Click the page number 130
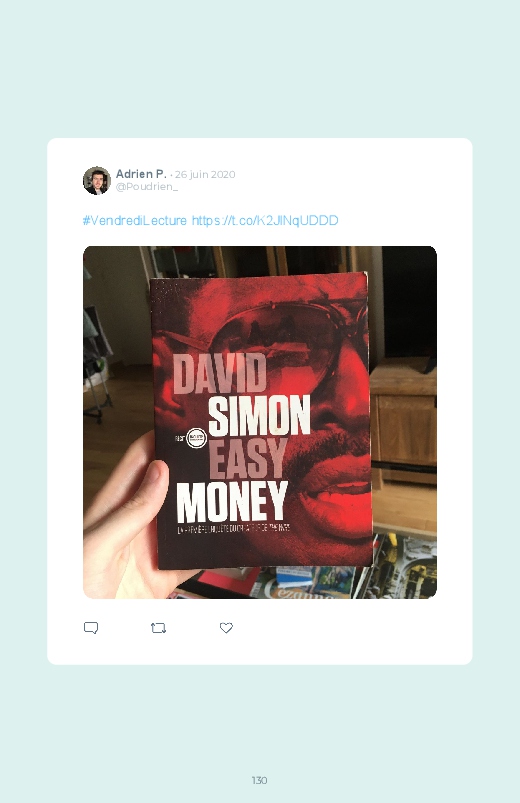Image resolution: width=520 pixels, height=803 pixels. point(259,780)
